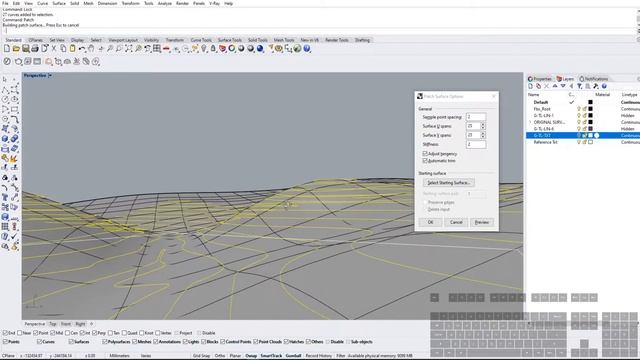Switch to the Curve Tools toolbar tab
The image size is (640, 360).
click(201, 40)
